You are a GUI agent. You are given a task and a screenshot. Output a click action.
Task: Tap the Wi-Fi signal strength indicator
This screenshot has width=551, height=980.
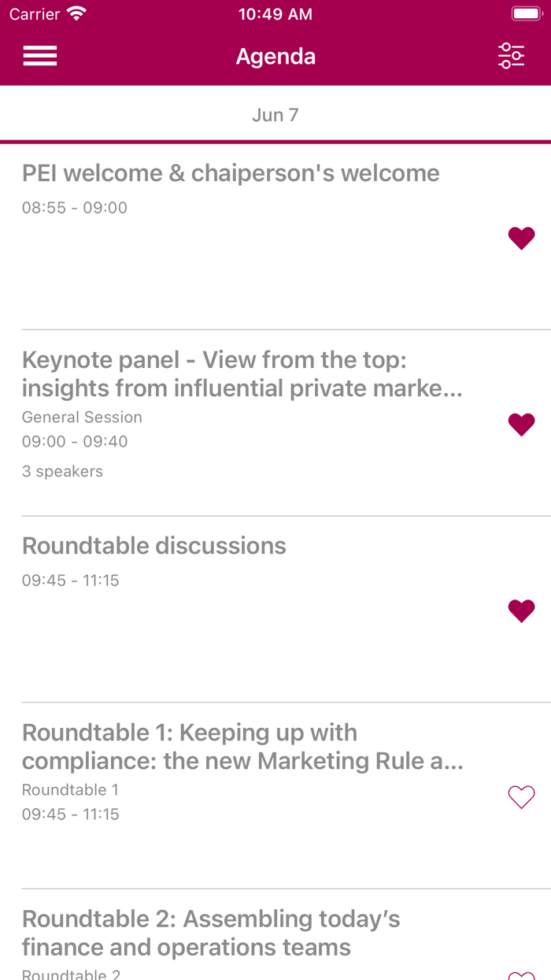(x=75, y=13)
